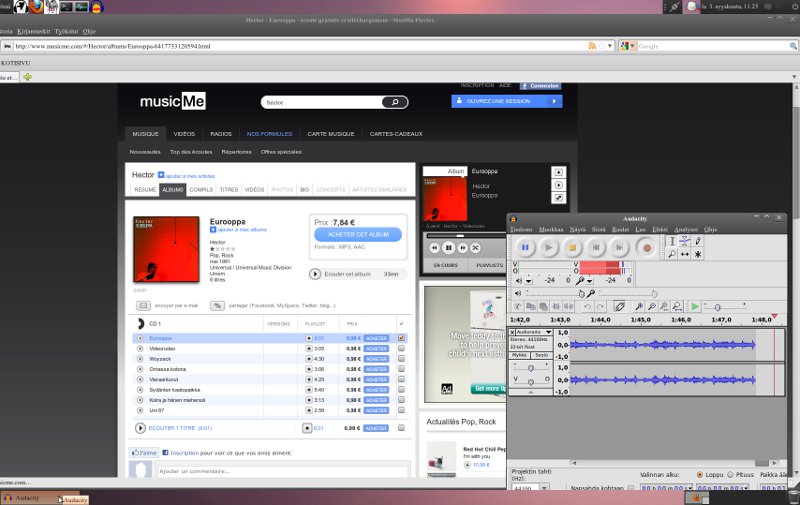The image size is (800, 505).
Task: Select Audacity's Draw pencil tool
Action: (697, 241)
